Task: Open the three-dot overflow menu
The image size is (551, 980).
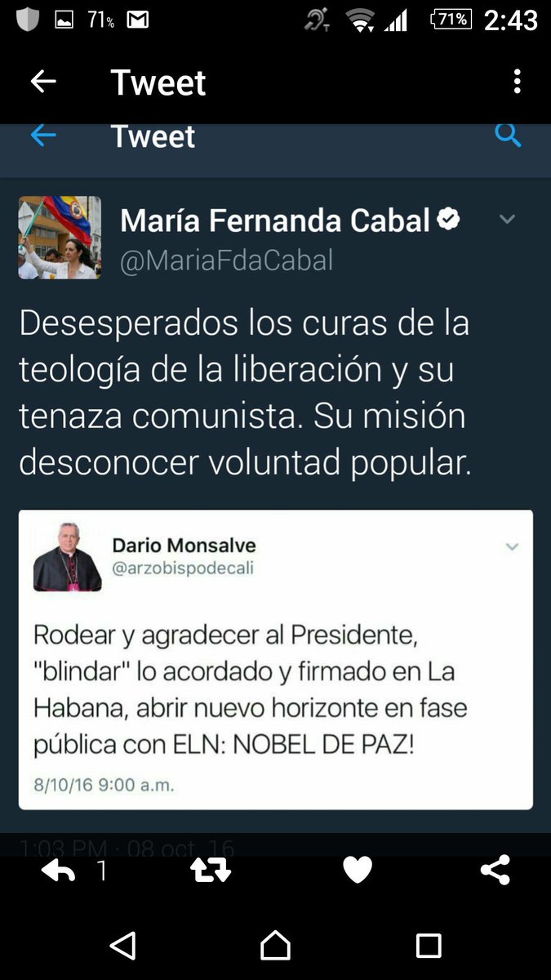Action: coord(517,82)
